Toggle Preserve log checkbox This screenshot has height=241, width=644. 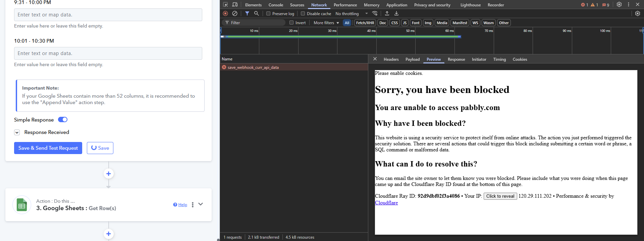coord(268,13)
